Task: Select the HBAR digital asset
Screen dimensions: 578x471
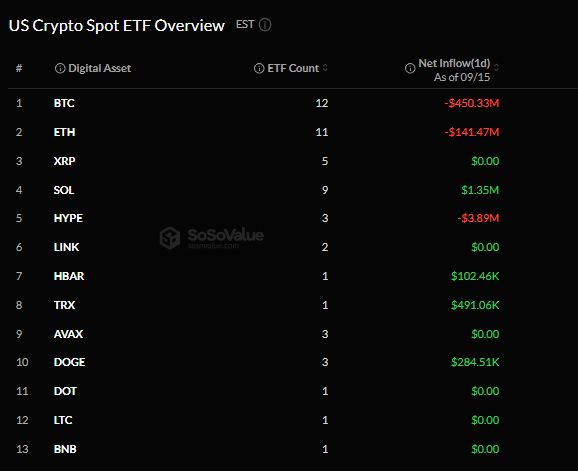Action: [x=69, y=276]
